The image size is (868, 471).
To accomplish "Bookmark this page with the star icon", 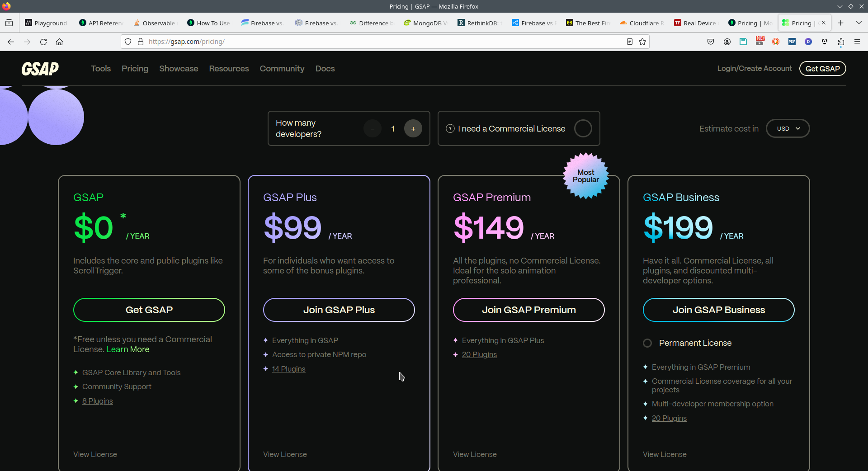I will 642,42.
